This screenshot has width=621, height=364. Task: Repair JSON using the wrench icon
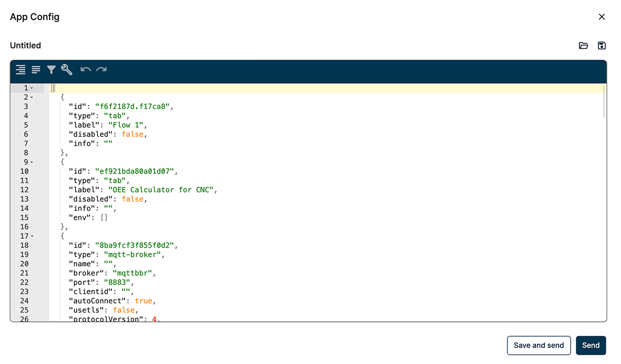67,70
